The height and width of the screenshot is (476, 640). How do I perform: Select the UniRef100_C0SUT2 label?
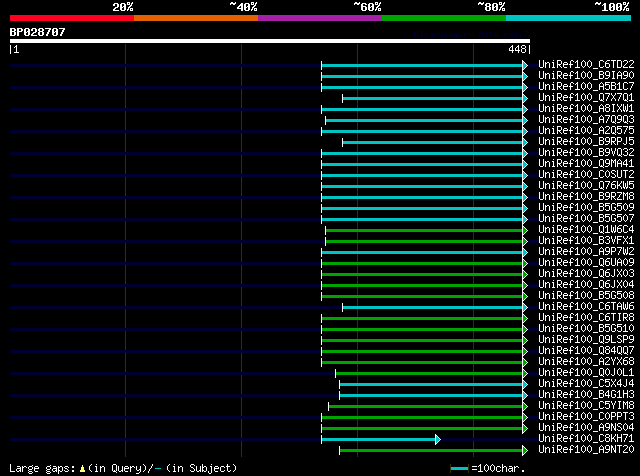pos(586,175)
